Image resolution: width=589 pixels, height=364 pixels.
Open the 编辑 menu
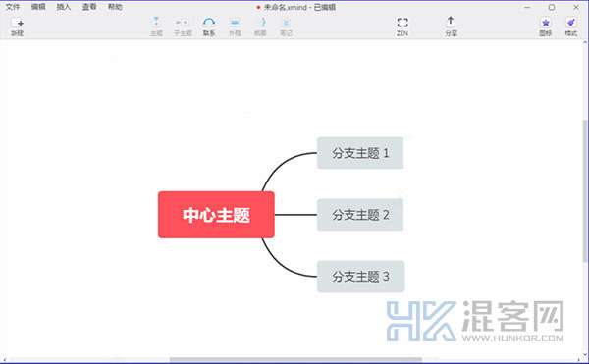[38, 7]
